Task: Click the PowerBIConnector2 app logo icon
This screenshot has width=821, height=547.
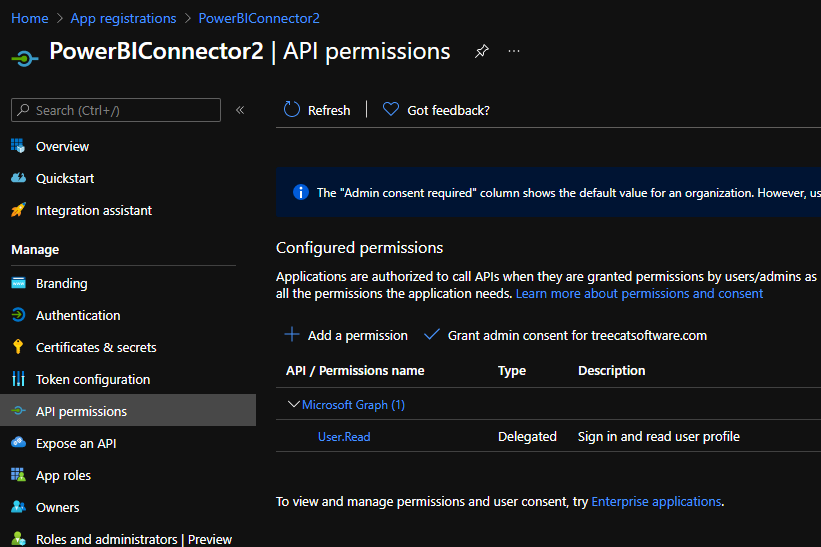Action: 25,58
